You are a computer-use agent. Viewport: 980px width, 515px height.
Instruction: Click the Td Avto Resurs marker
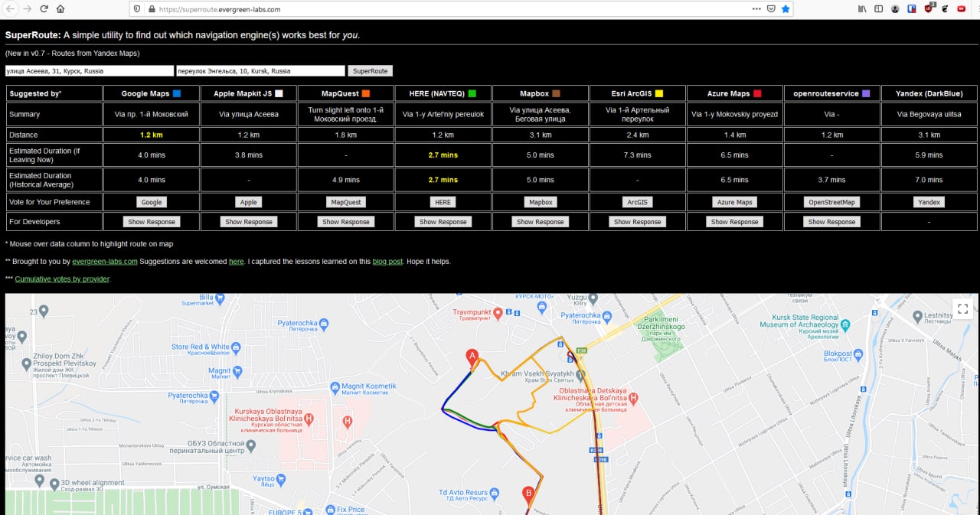click(494, 493)
